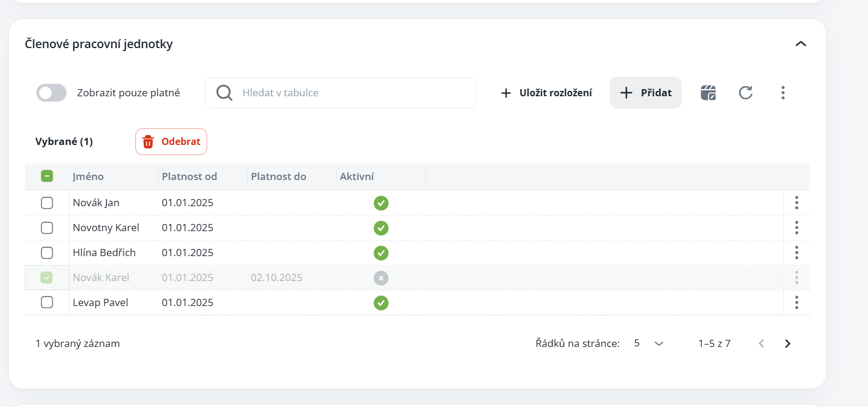Click the Přidat button
868x407 pixels.
point(645,93)
